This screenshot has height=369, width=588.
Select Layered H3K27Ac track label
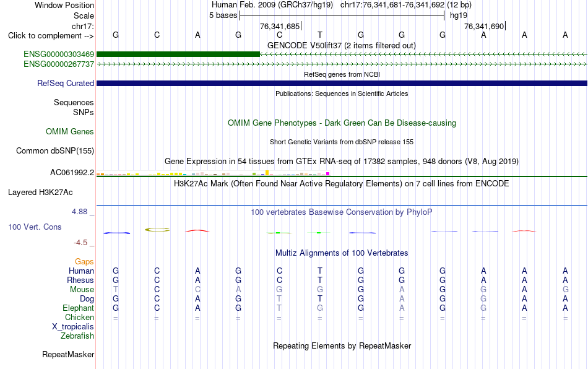pyautogui.click(x=40, y=193)
